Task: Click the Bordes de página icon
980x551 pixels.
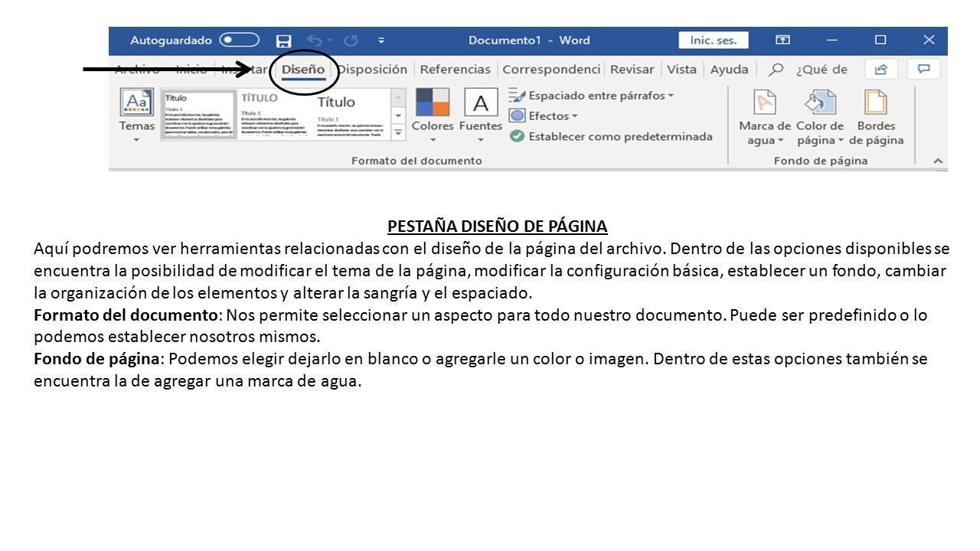Action: 876,103
